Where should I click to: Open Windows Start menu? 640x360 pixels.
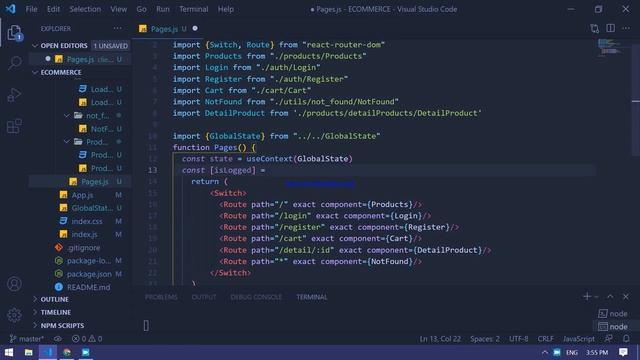pyautogui.click(x=9, y=352)
